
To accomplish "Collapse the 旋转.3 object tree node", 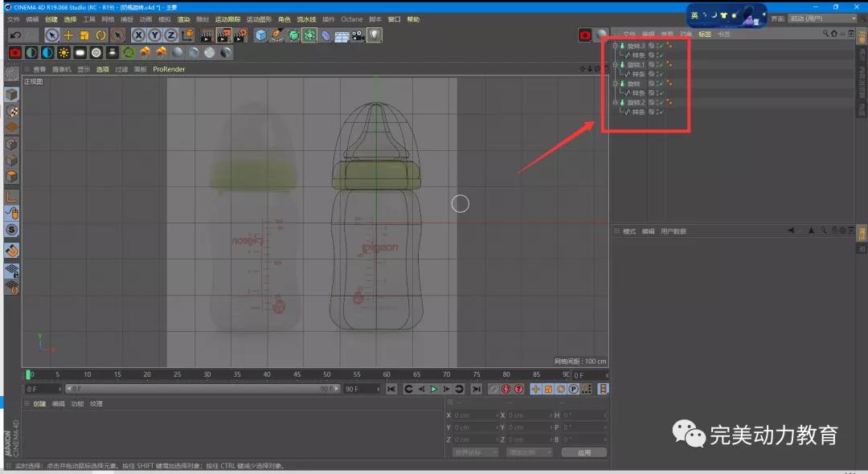I will point(615,46).
